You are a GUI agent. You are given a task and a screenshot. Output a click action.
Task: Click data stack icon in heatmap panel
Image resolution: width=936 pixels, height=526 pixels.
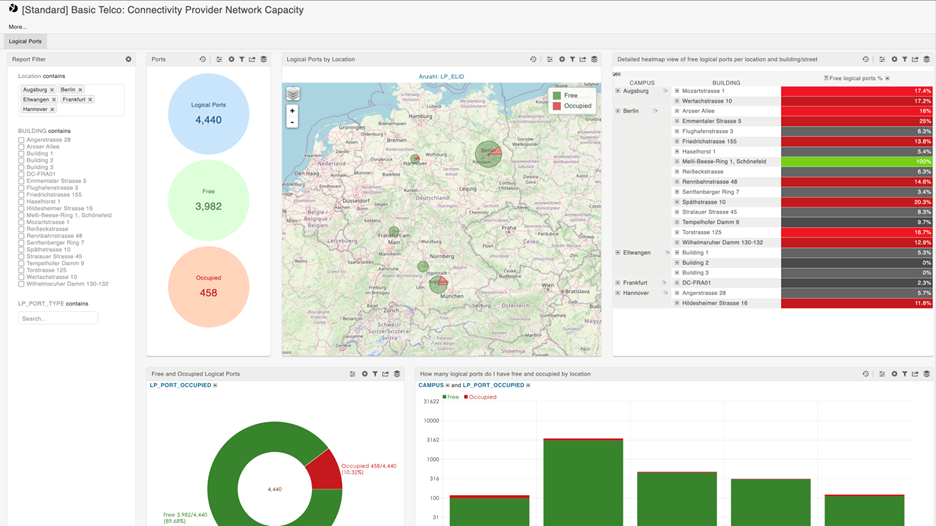[x=927, y=59]
